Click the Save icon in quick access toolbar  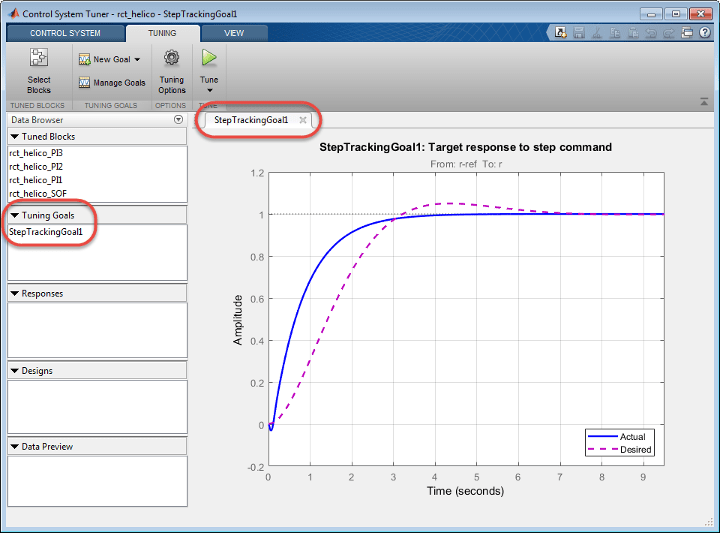click(x=579, y=33)
